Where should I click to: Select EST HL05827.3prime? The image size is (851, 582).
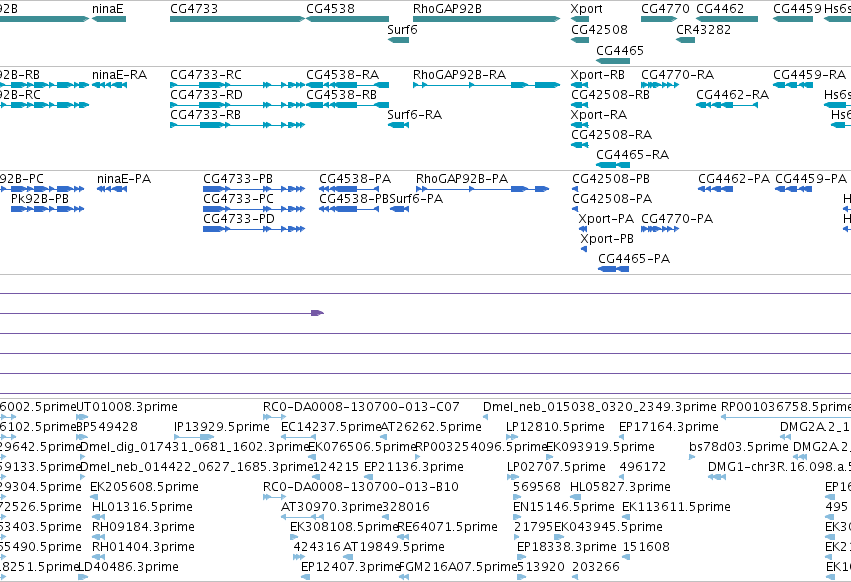point(575,497)
